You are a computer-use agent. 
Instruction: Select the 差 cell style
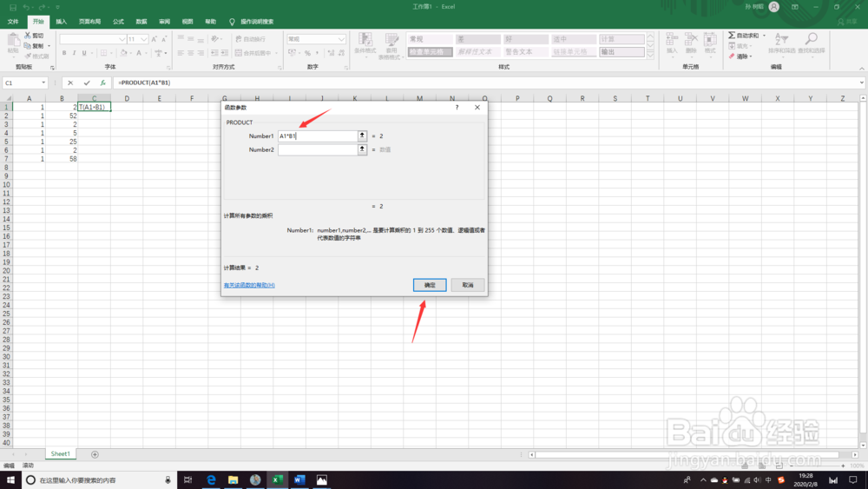tap(477, 39)
